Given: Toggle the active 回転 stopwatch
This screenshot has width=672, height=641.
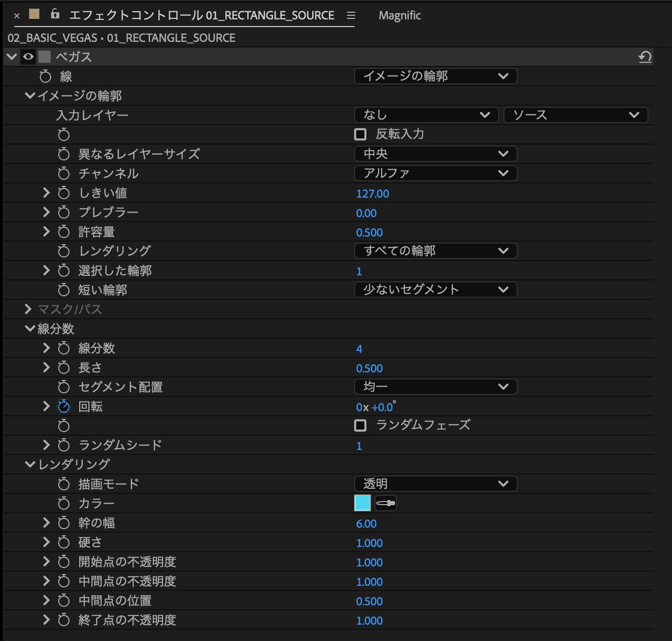Looking at the screenshot, I should 63,407.
